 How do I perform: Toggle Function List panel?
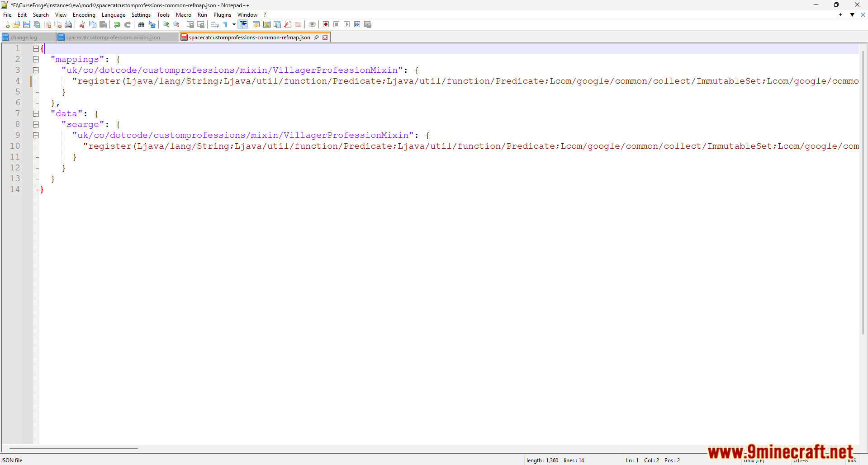[x=288, y=24]
